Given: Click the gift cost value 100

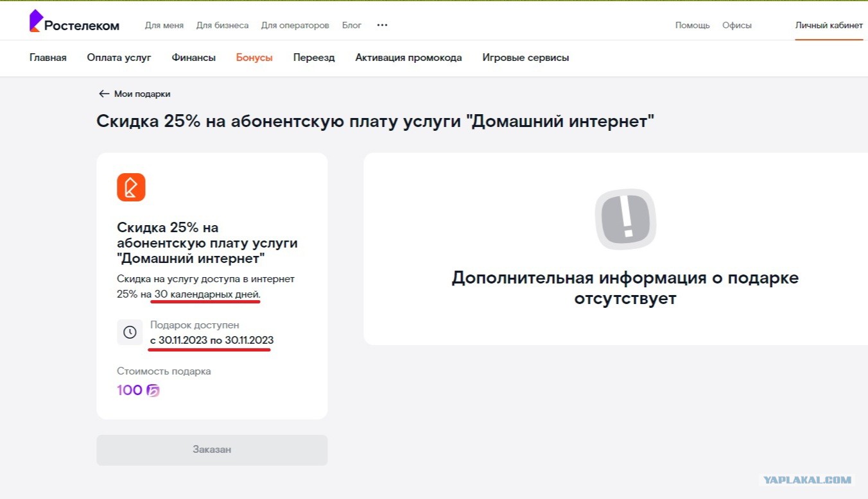Looking at the screenshot, I should 130,390.
